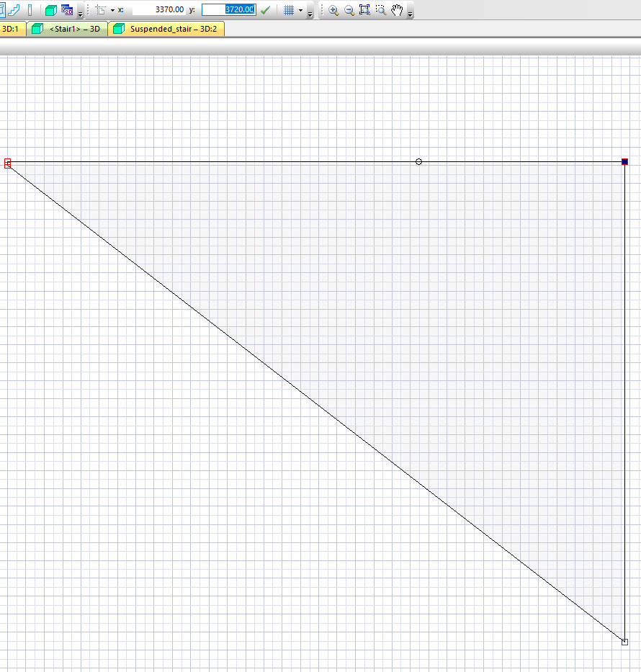The image size is (641, 672).
Task: Select the Pan hand tool
Action: [x=397, y=10]
